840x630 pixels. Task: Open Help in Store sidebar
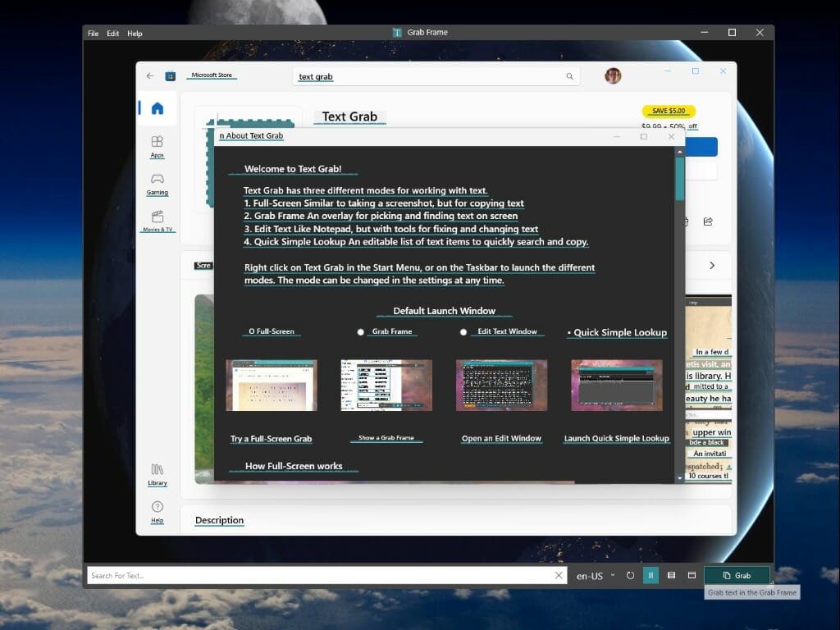[x=157, y=512]
